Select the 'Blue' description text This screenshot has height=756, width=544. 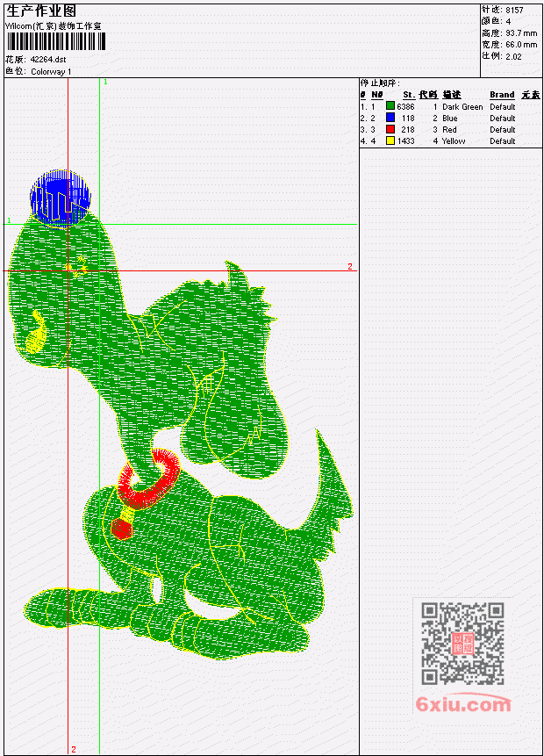click(449, 119)
